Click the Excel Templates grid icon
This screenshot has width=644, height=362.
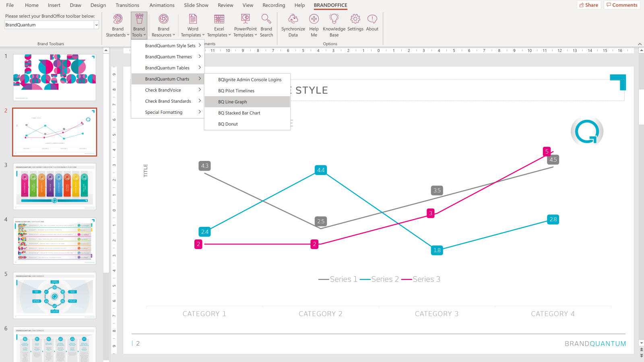click(219, 19)
